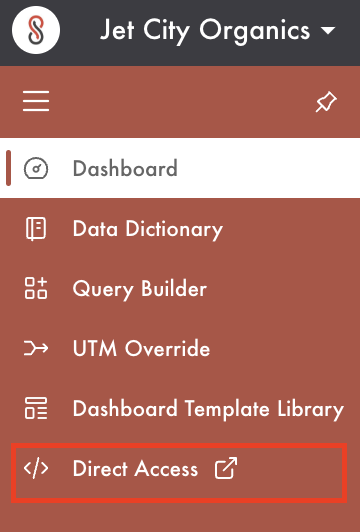This screenshot has height=532, width=360.
Task: Click the Data Dictionary book icon
Action: [36, 229]
